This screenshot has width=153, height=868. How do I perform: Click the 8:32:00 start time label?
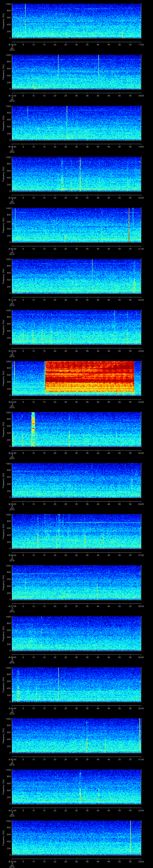12,862
